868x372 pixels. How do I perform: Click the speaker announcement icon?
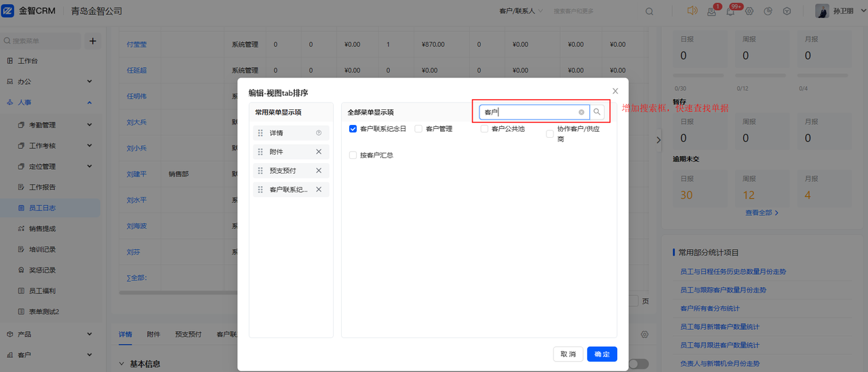pyautogui.click(x=692, y=11)
